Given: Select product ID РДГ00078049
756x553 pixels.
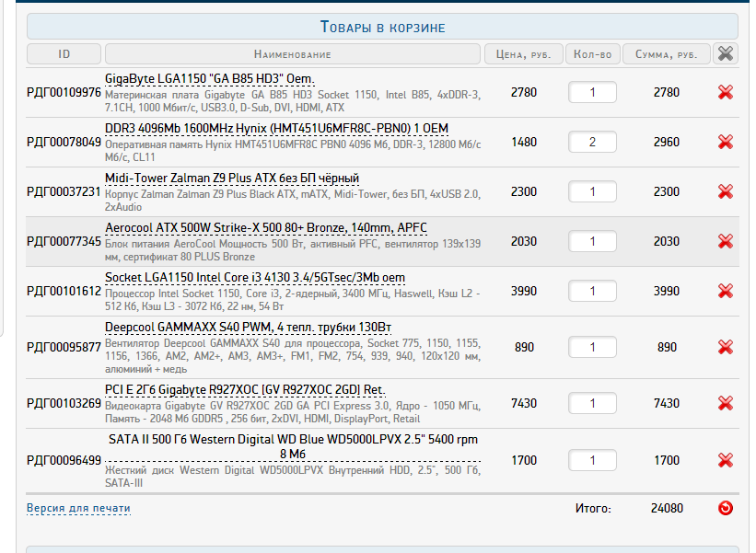Looking at the screenshot, I should (x=64, y=142).
